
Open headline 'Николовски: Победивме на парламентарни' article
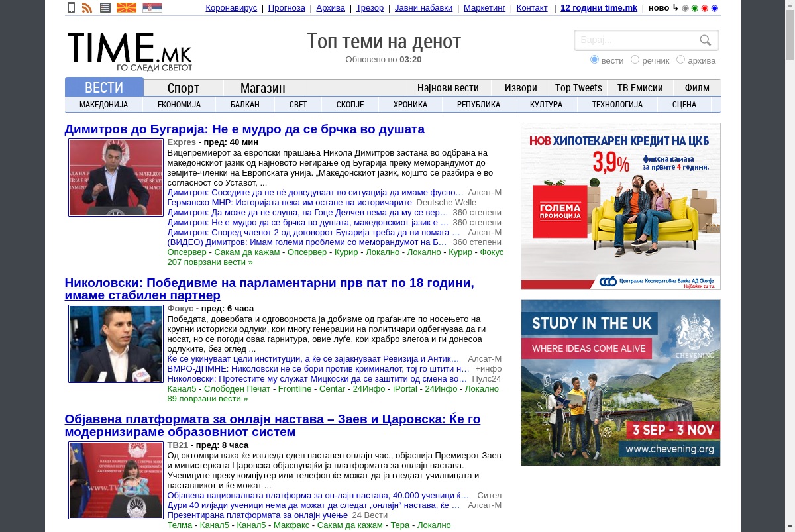(x=269, y=289)
